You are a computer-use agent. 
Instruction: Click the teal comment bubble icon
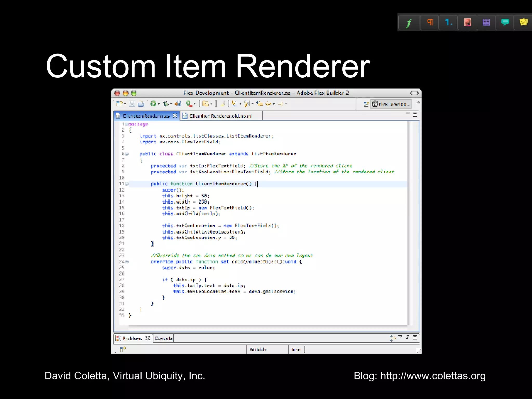click(505, 22)
